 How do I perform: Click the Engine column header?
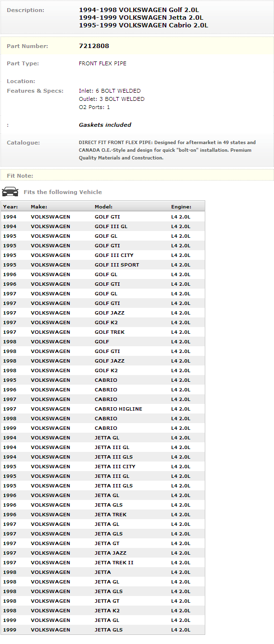point(181,207)
